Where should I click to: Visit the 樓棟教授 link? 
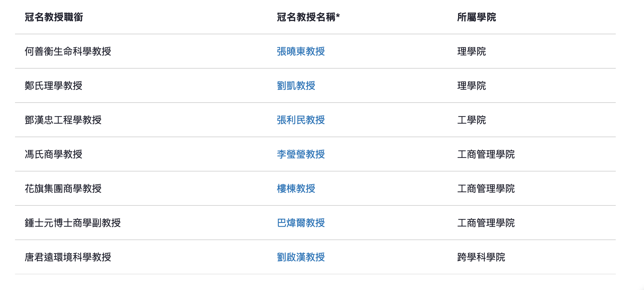tap(296, 189)
